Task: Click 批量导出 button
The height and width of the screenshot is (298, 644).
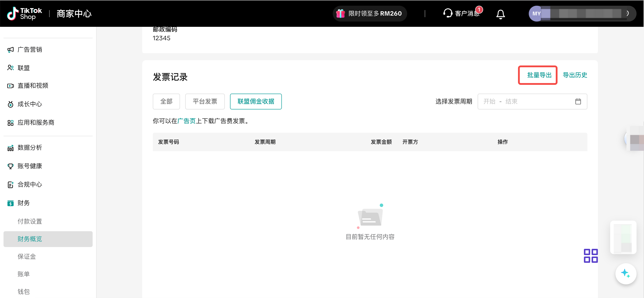Action: (539, 75)
